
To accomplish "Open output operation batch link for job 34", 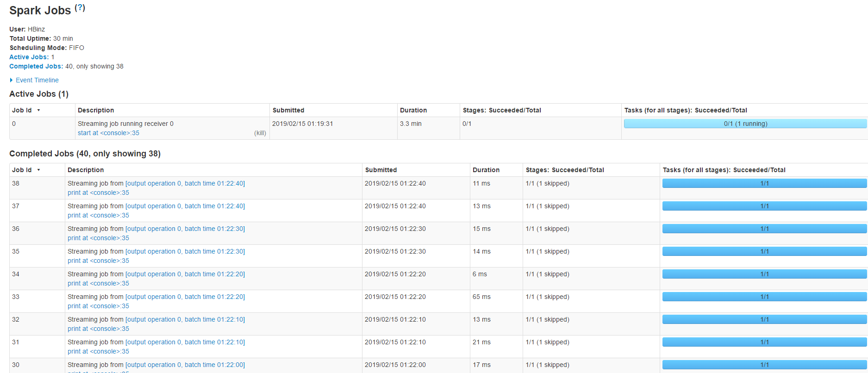I will 185,274.
